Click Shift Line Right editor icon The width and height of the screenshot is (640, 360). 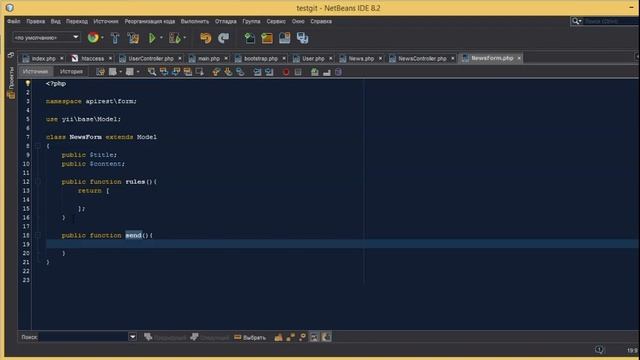pos(269,72)
